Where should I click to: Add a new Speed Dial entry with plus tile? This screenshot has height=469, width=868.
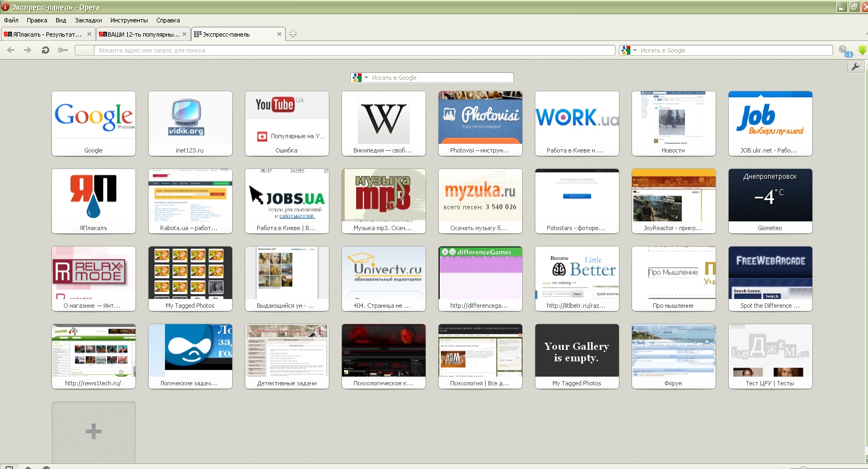pos(93,432)
